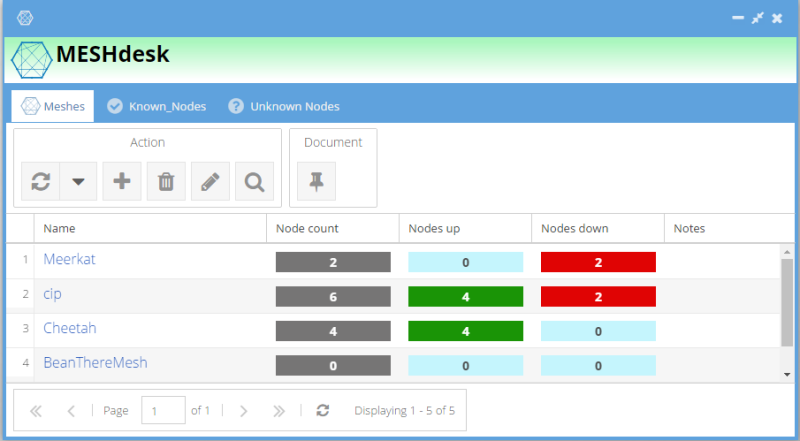800x441 pixels.
Task: Sort by the Name column header
Action: point(150,228)
